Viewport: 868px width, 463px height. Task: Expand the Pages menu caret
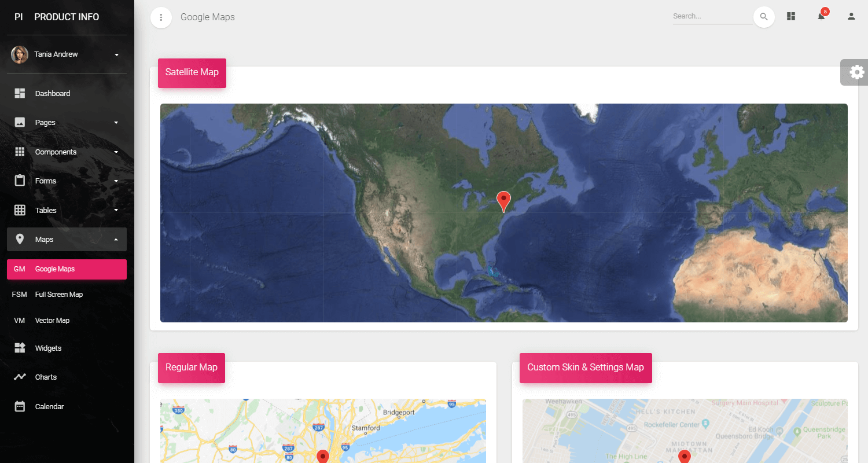click(x=116, y=123)
